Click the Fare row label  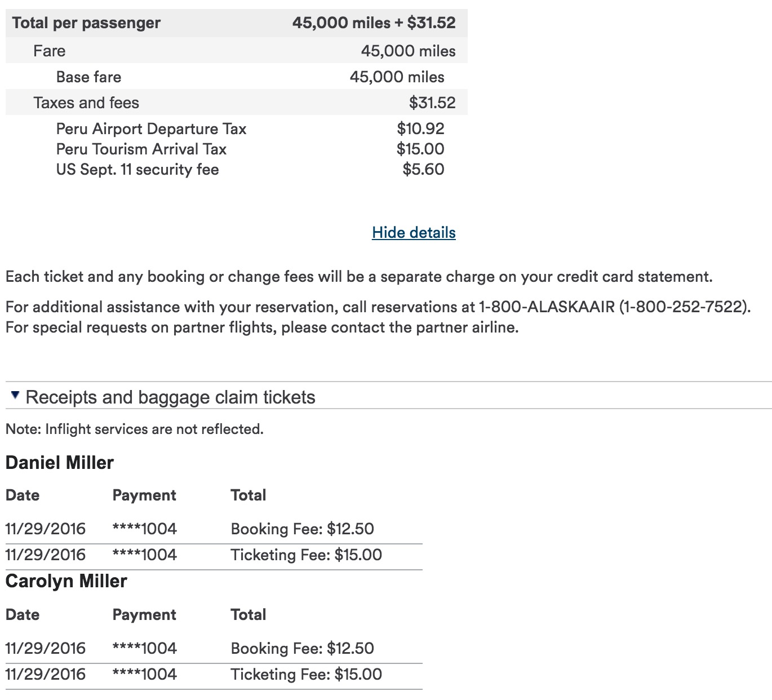point(49,51)
